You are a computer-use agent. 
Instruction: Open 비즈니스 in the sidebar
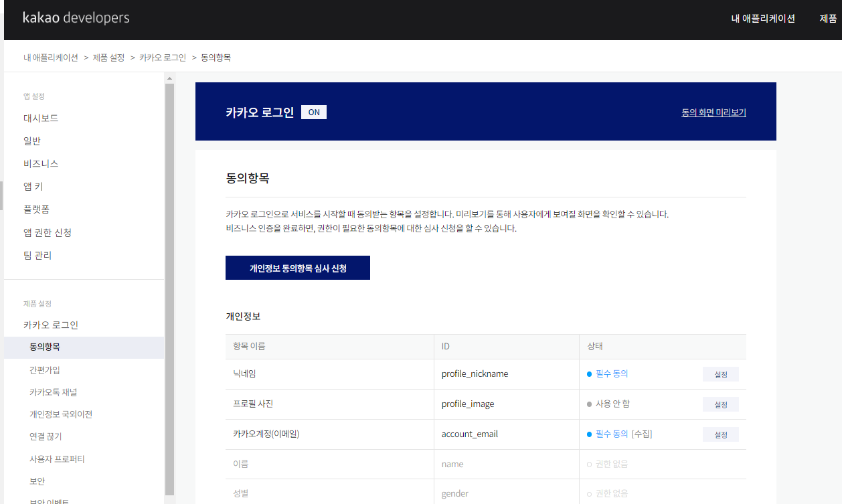coord(41,163)
